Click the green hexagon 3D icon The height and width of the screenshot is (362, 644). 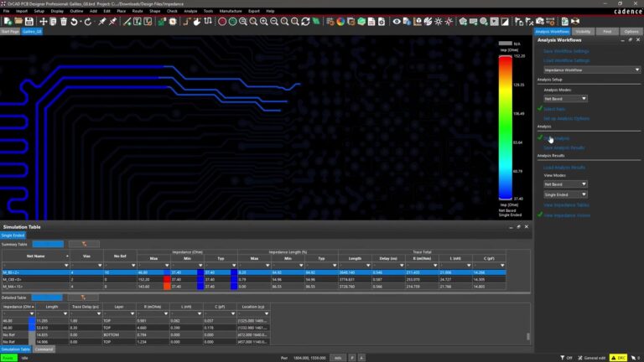click(361, 21)
